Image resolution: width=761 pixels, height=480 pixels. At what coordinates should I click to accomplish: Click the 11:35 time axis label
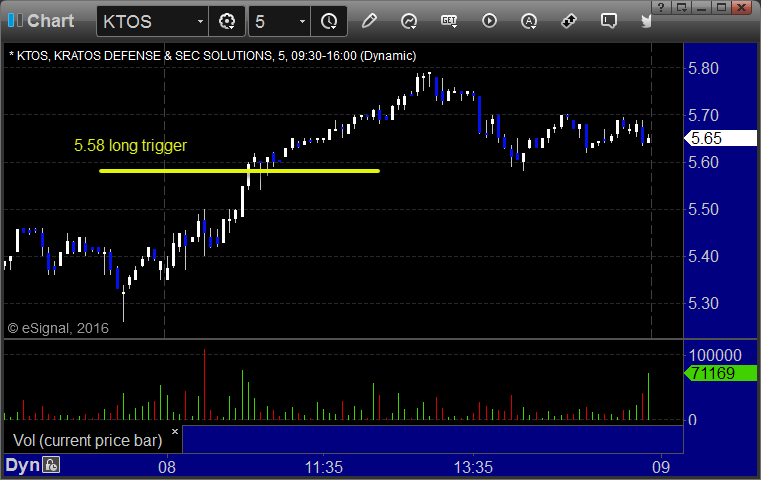click(324, 467)
